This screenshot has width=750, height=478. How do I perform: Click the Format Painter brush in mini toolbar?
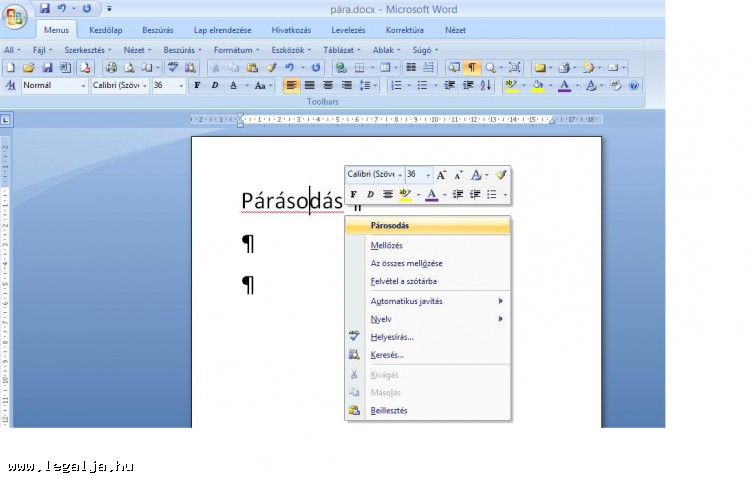(x=501, y=175)
